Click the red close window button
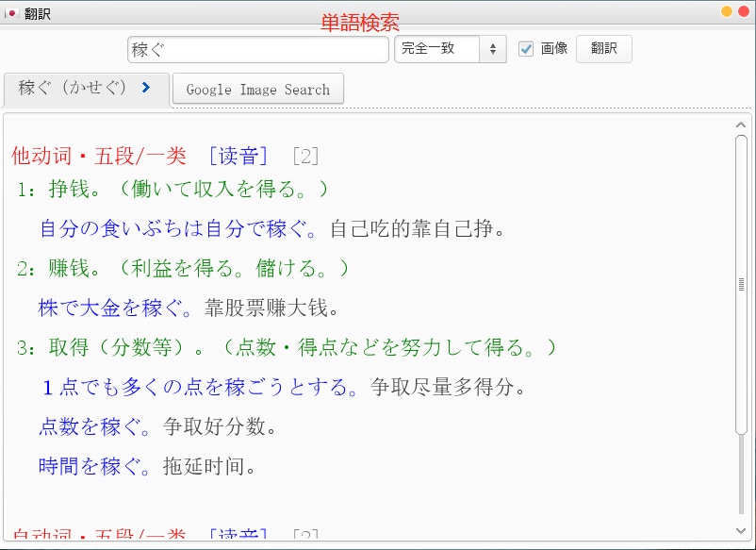 tap(744, 11)
